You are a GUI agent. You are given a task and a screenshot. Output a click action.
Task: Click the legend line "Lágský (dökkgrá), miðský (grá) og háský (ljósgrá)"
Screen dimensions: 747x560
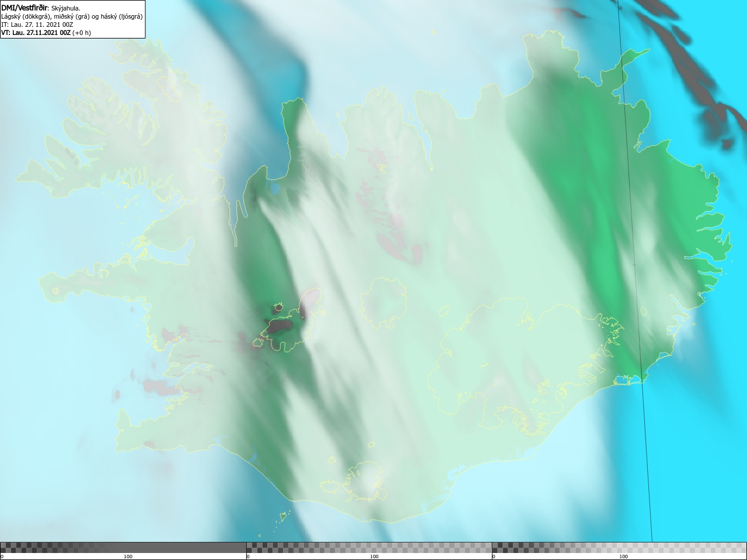click(72, 16)
